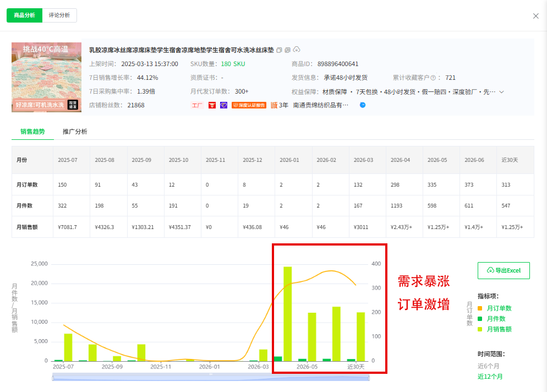Click the 44.12% sales growth value
This screenshot has width=547, height=392.
(x=147, y=78)
